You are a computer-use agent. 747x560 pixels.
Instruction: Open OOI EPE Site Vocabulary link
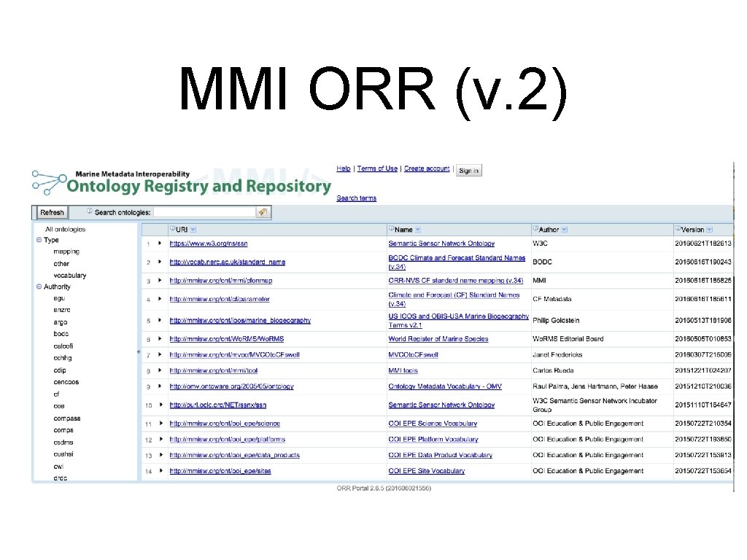click(x=426, y=471)
